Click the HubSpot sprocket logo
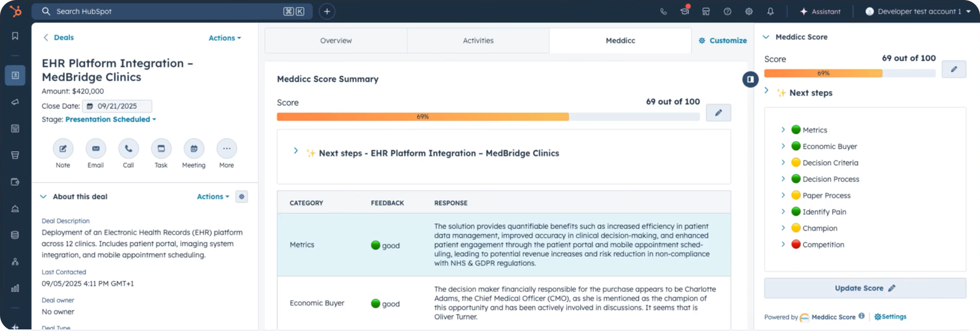Screen dimensions: 980x331 (16, 11)
